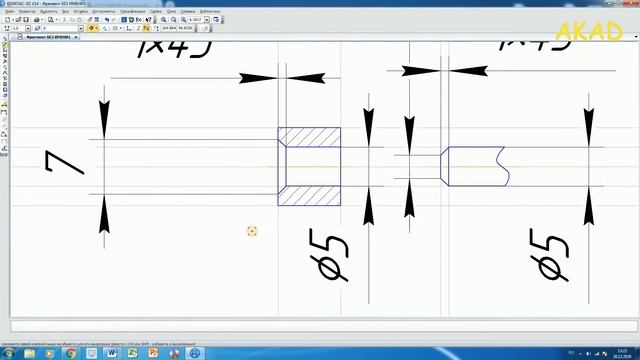Open the Окно menu
The width and height of the screenshot is (640, 360).
coord(171,11)
